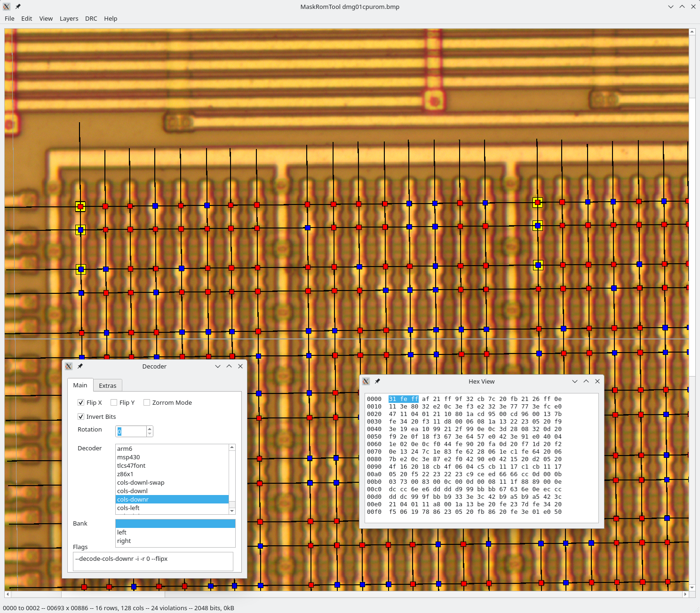Image resolution: width=700 pixels, height=613 pixels.
Task: Click the main view vertical scrollbar up arrow
Action: [x=692, y=32]
